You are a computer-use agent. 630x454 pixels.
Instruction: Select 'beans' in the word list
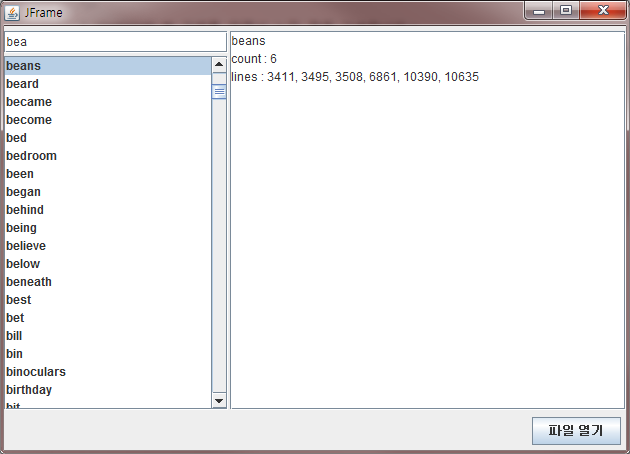[108, 66]
